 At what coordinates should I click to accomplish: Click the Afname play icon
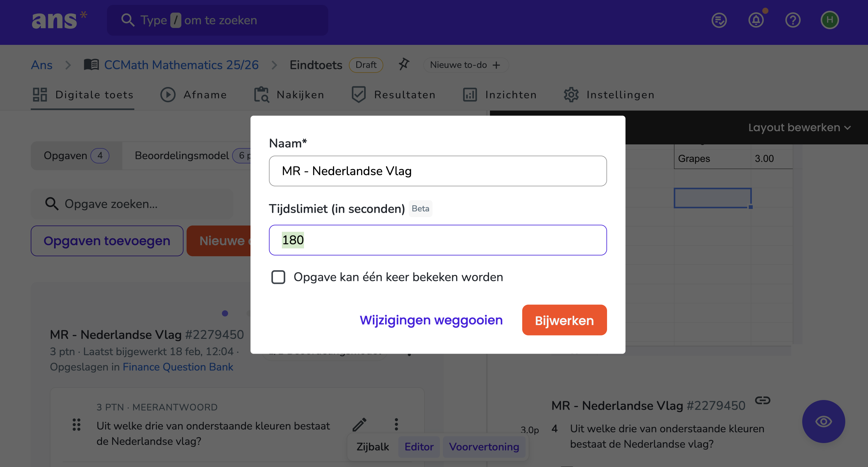point(168,95)
